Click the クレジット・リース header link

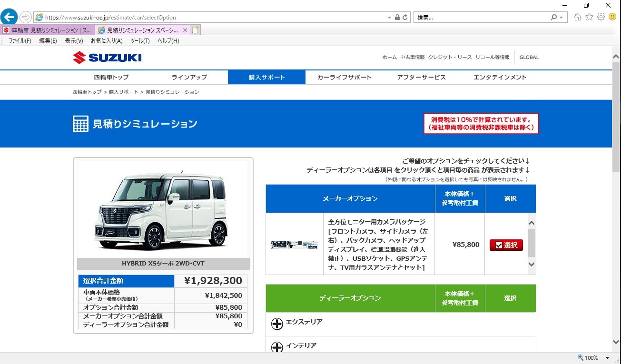pyautogui.click(x=450, y=57)
